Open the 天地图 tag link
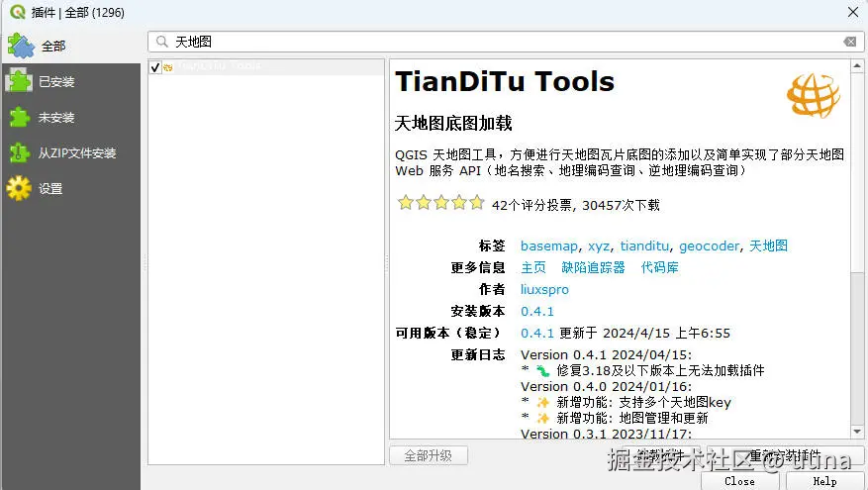This screenshot has height=490, width=868. [768, 245]
